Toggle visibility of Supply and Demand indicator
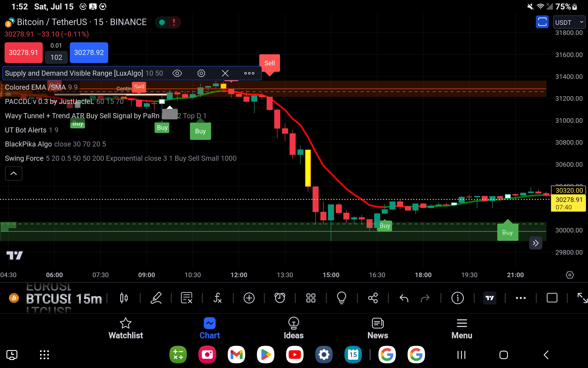 pyautogui.click(x=177, y=73)
